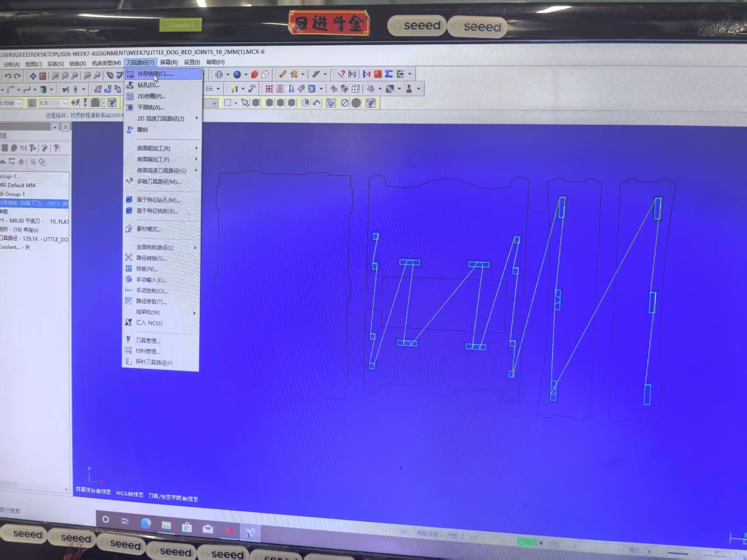
Task: Close operations panel with X button
Action: [65, 127]
